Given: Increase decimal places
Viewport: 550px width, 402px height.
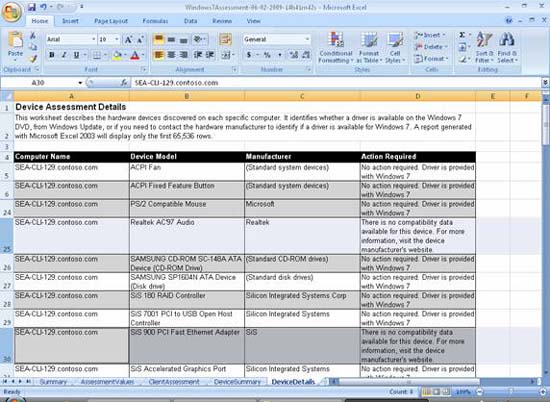Looking at the screenshot, I should [294, 55].
